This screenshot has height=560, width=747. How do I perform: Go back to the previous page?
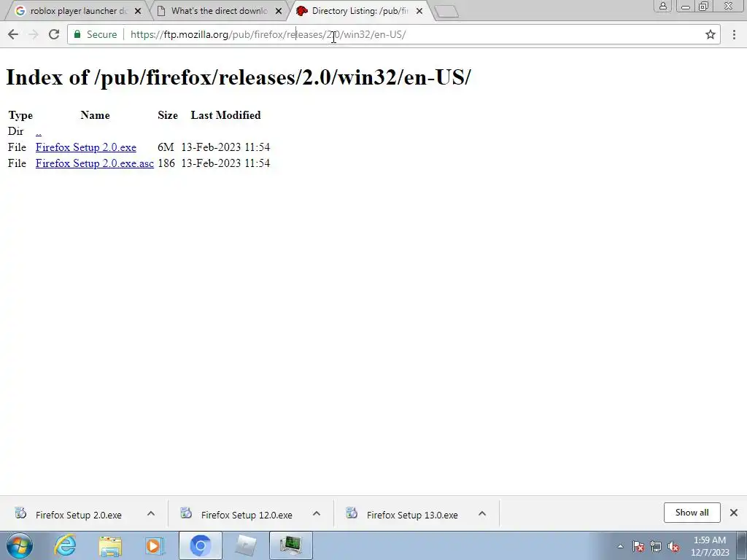coord(13,34)
